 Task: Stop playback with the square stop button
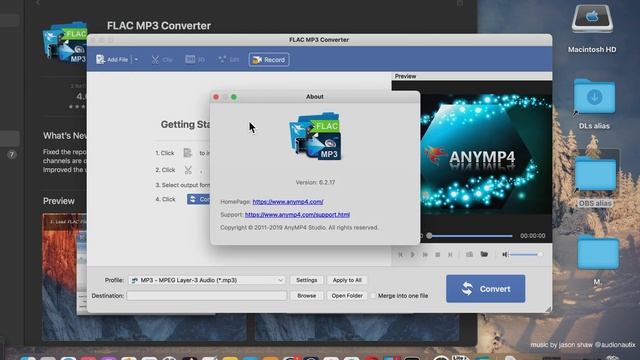tap(438, 254)
